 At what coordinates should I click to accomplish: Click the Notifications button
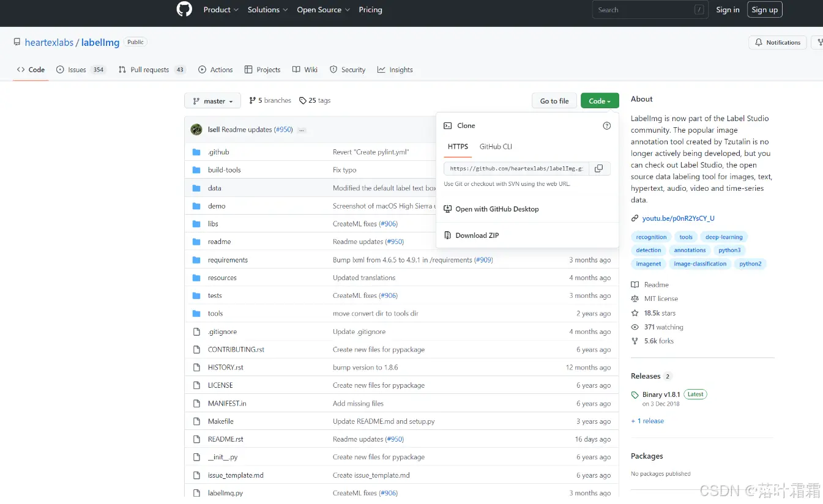click(x=777, y=42)
